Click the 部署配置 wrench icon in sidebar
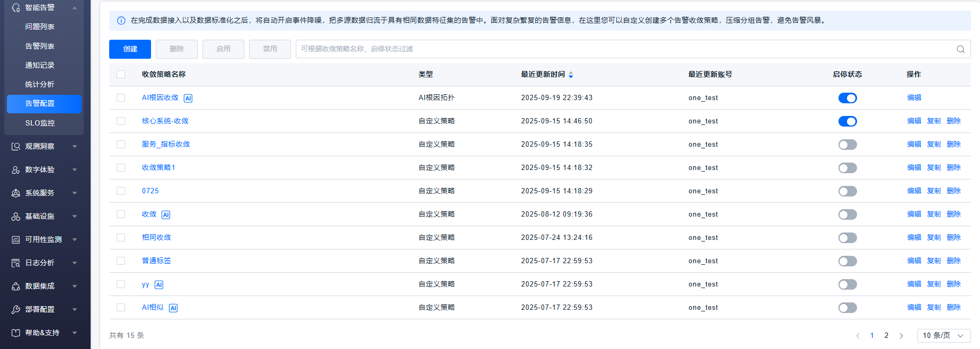The image size is (980, 349). [16, 309]
